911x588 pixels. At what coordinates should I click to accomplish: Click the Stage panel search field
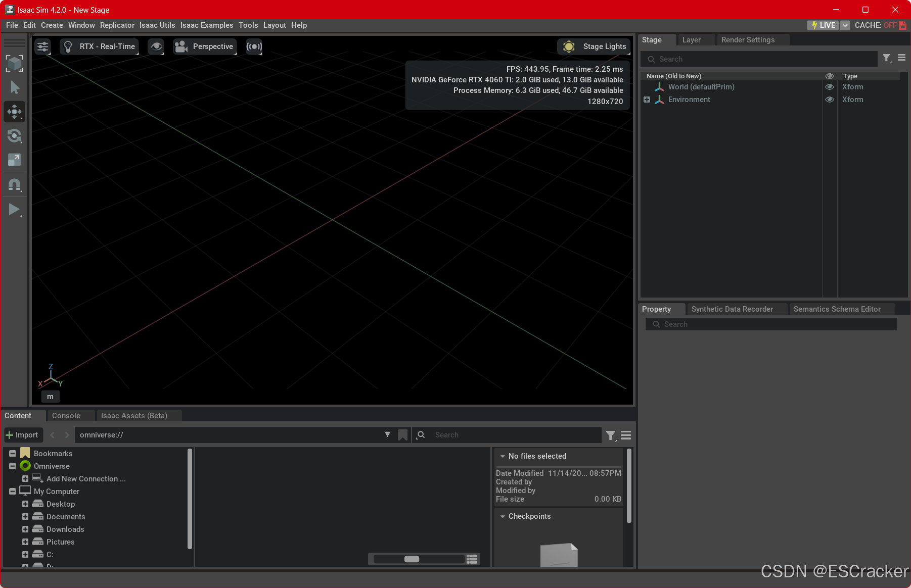[759, 59]
